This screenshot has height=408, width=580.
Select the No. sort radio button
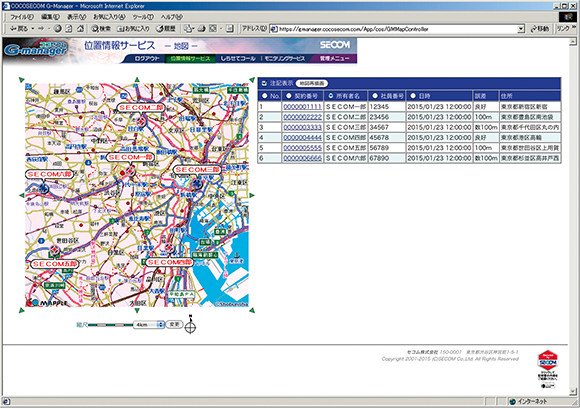(x=264, y=96)
